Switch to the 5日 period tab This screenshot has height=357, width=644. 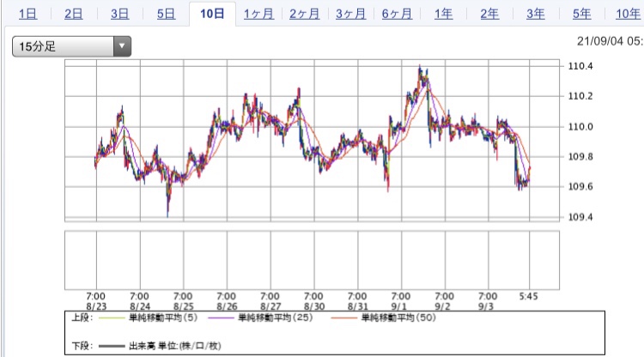pos(166,14)
